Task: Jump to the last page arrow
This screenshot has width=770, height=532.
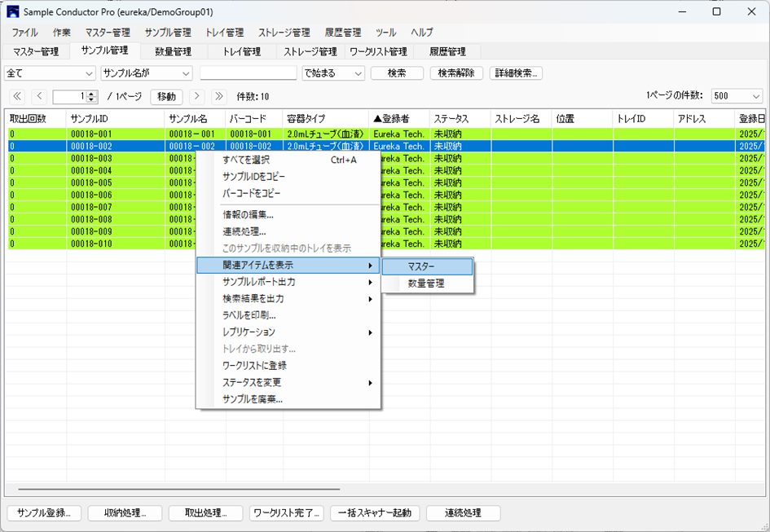Action: (x=218, y=97)
